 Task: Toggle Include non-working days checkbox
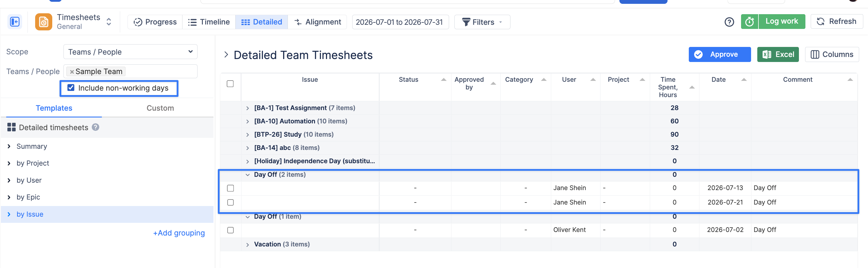(71, 88)
